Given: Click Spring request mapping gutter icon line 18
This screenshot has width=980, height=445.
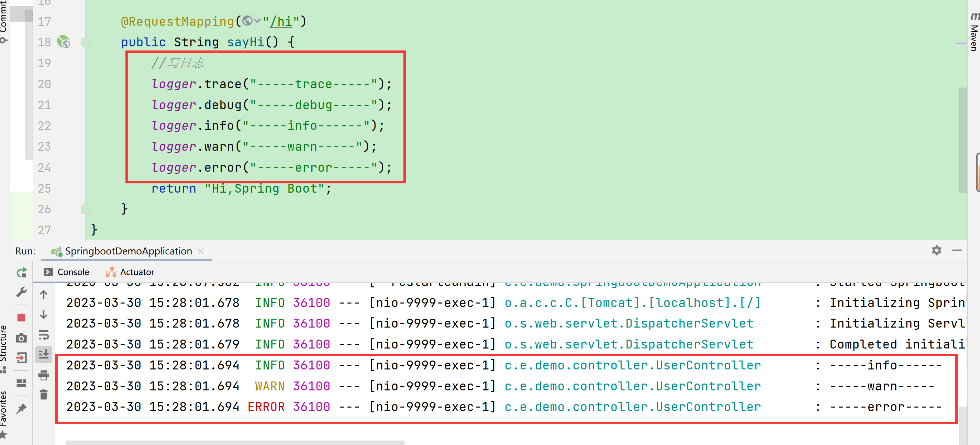Looking at the screenshot, I should pyautogui.click(x=63, y=42).
